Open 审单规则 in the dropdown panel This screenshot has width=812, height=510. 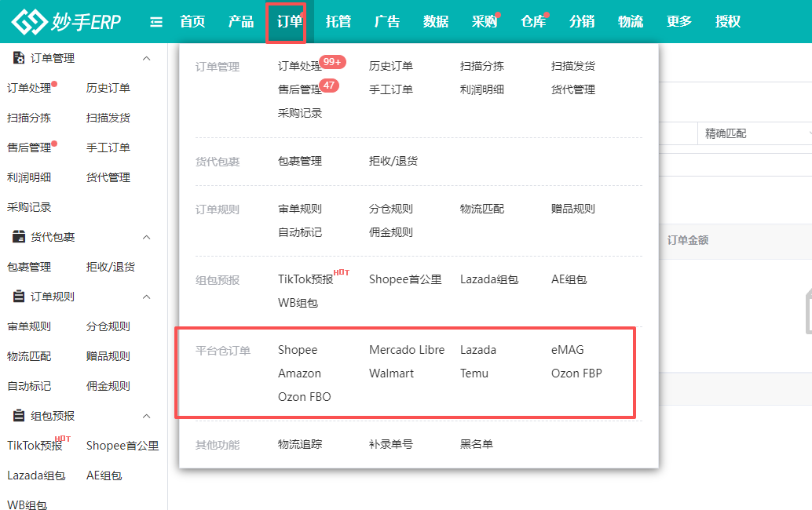[x=300, y=209]
